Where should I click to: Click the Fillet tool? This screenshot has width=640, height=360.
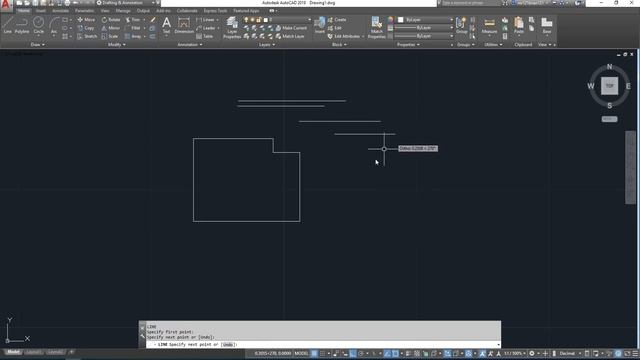coord(133,28)
